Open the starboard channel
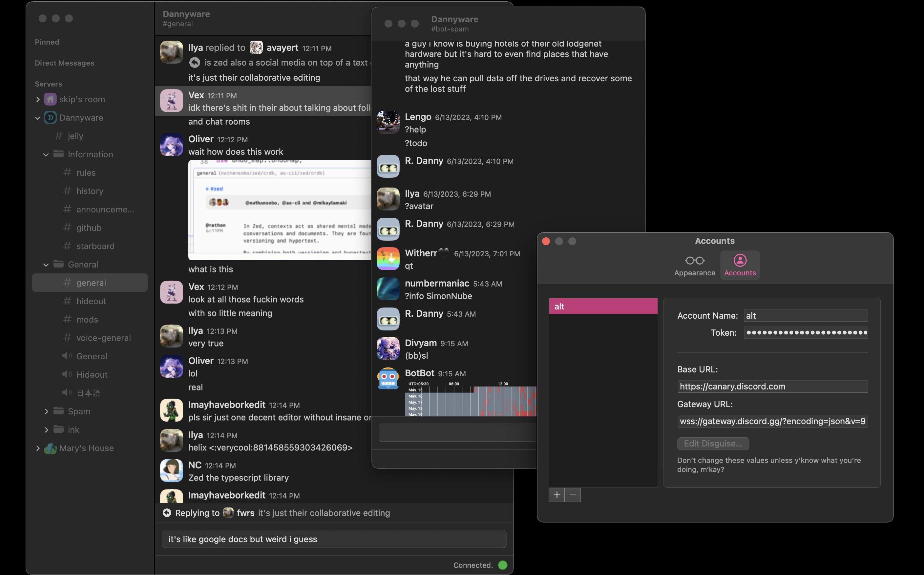This screenshot has width=924, height=575. click(x=95, y=246)
